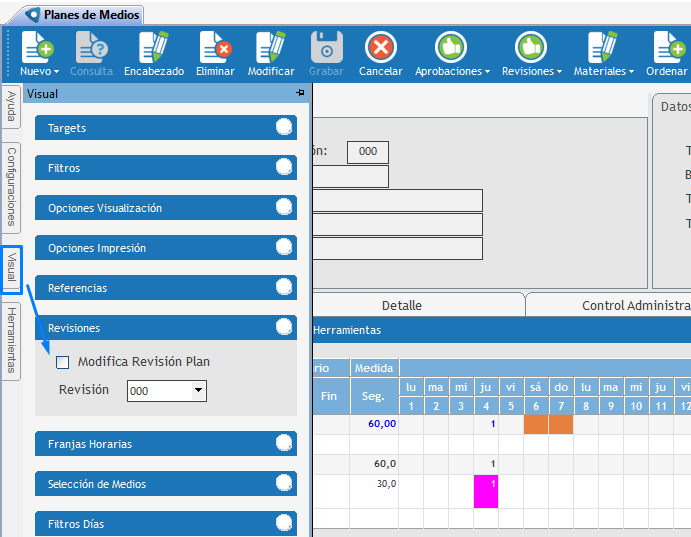Pin the Visual panel with pushpin icon
This screenshot has width=691, height=537.
[x=300, y=93]
